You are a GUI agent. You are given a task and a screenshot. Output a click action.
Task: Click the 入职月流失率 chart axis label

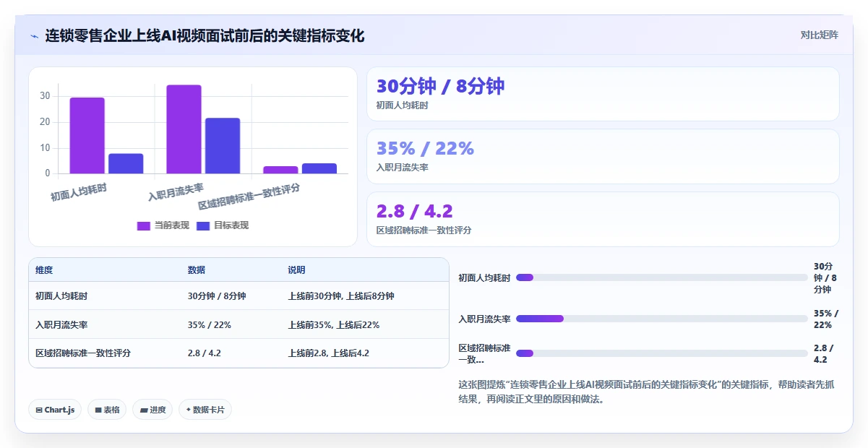(x=176, y=193)
